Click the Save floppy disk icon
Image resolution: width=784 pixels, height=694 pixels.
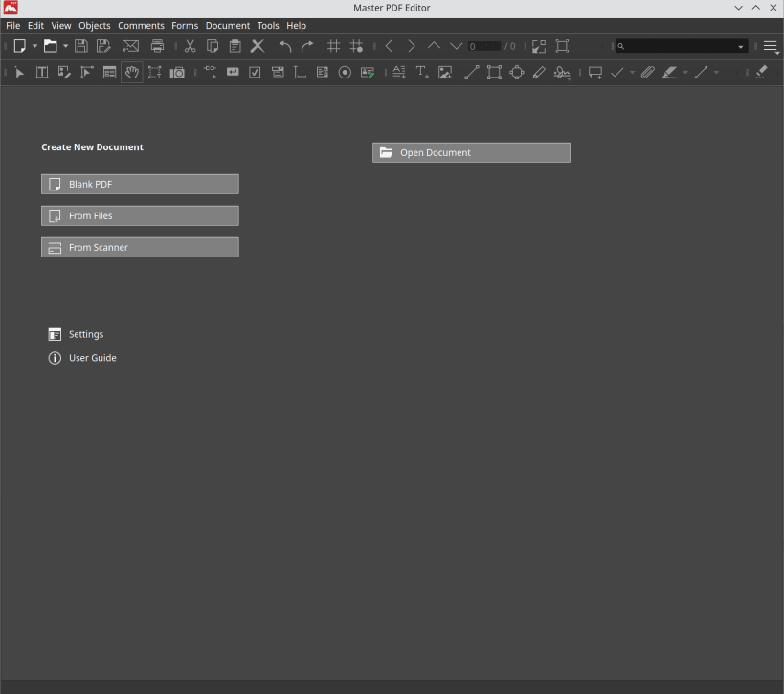coord(81,46)
